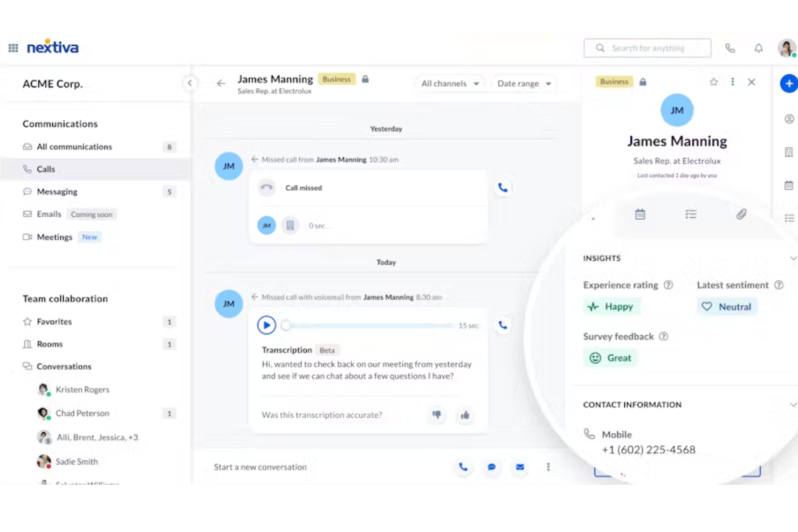Click the blue plus button to create new

[789, 84]
